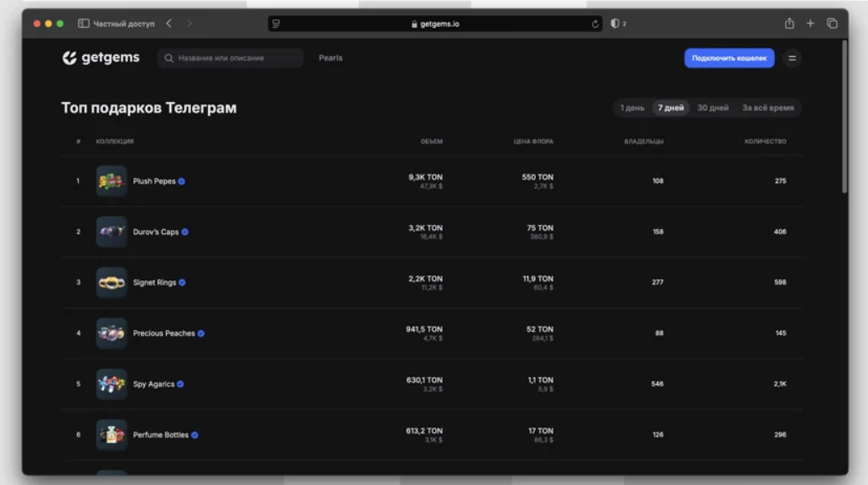The height and width of the screenshot is (485, 868).
Task: Click verified badge next to Spy Agarics
Action: pyautogui.click(x=180, y=383)
